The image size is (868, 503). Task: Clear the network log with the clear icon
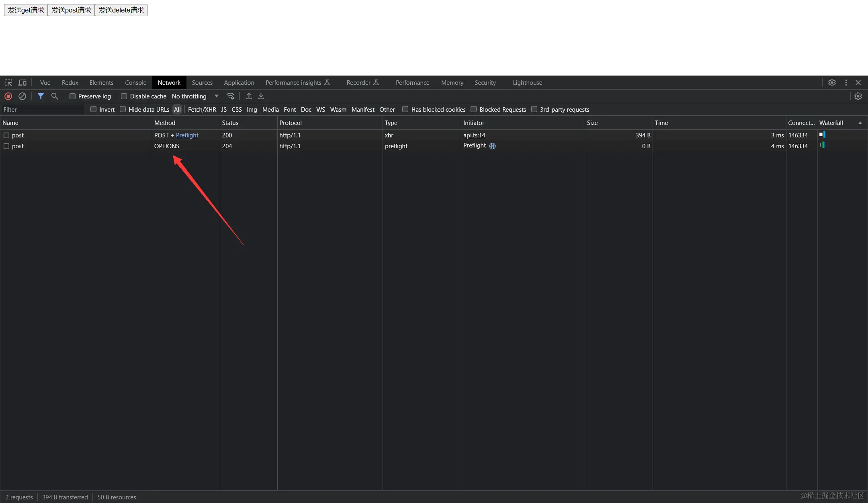pos(23,96)
